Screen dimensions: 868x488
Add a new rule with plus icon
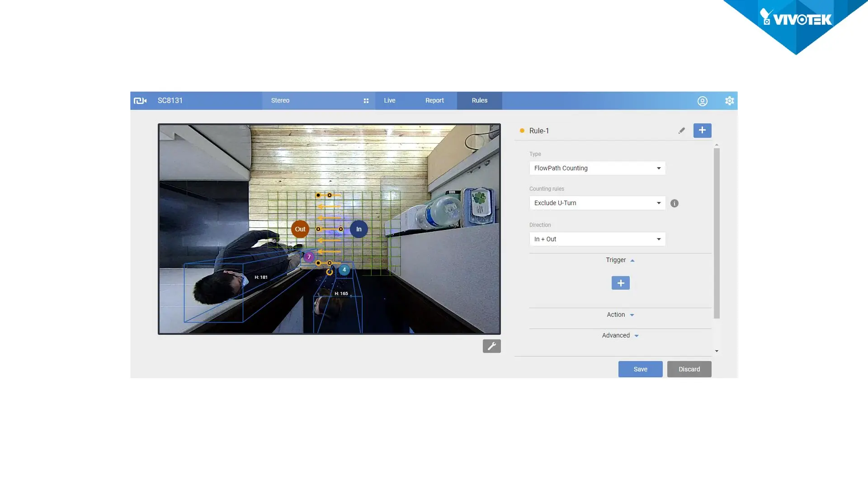pos(702,131)
